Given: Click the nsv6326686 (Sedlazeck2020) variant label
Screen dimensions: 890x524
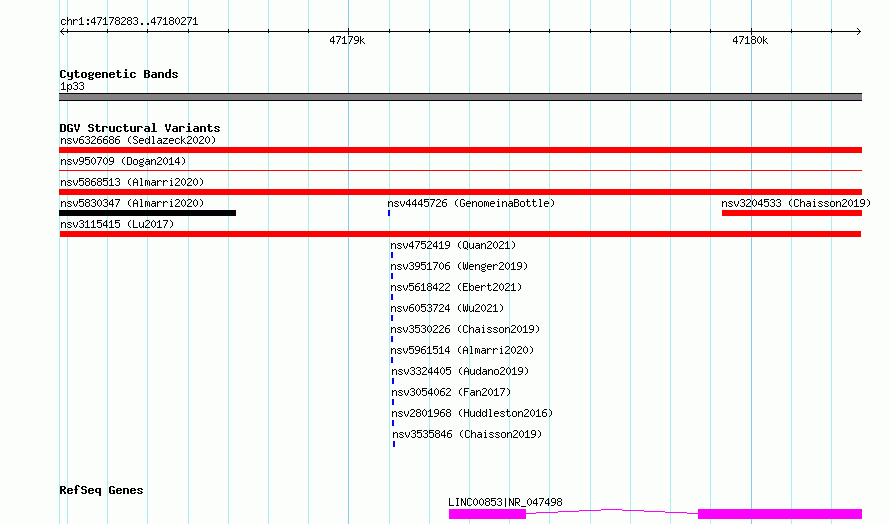Looking at the screenshot, I should pos(138,140).
